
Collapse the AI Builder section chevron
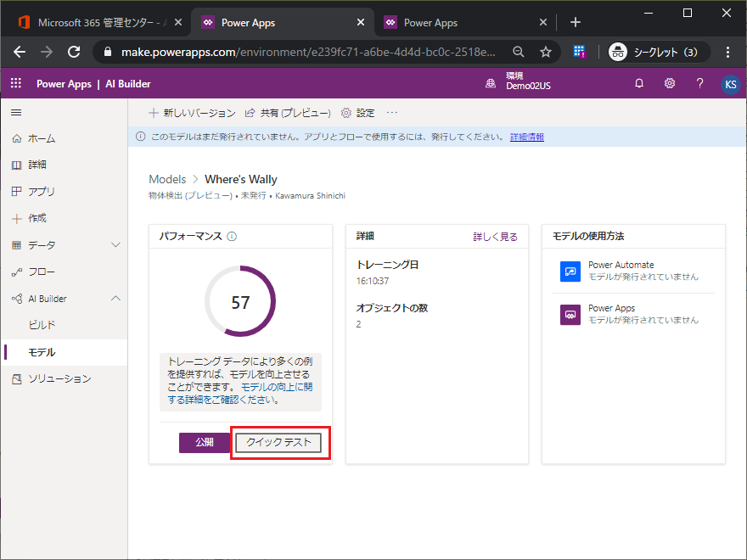(x=115, y=299)
